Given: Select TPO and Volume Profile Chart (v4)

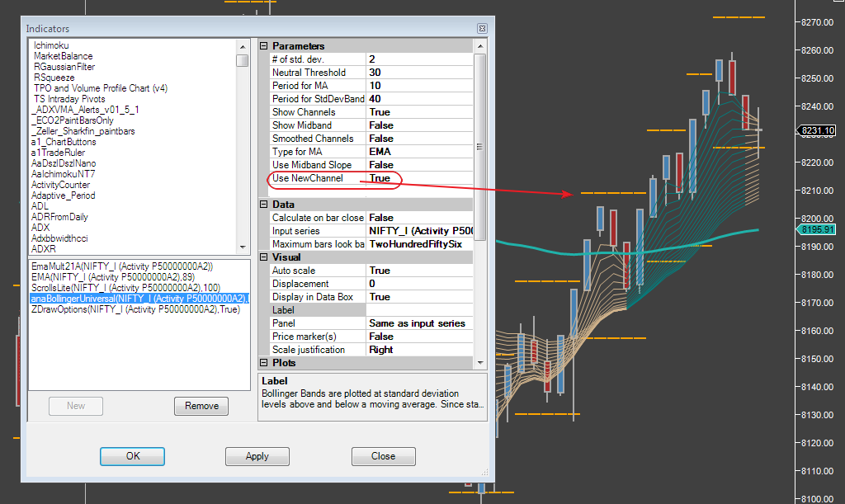Looking at the screenshot, I should (x=100, y=88).
